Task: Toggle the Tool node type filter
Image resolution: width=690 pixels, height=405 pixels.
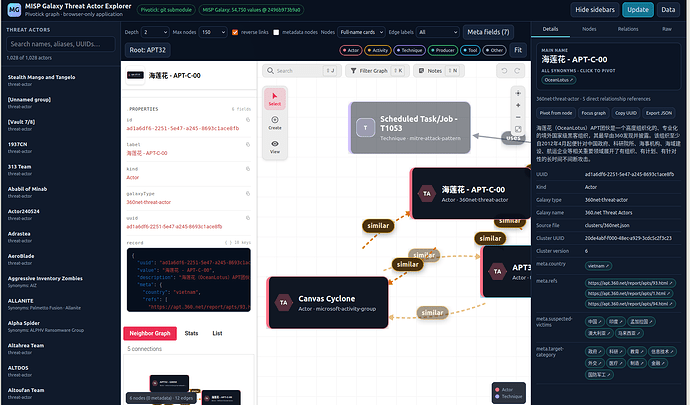Action: click(x=470, y=50)
